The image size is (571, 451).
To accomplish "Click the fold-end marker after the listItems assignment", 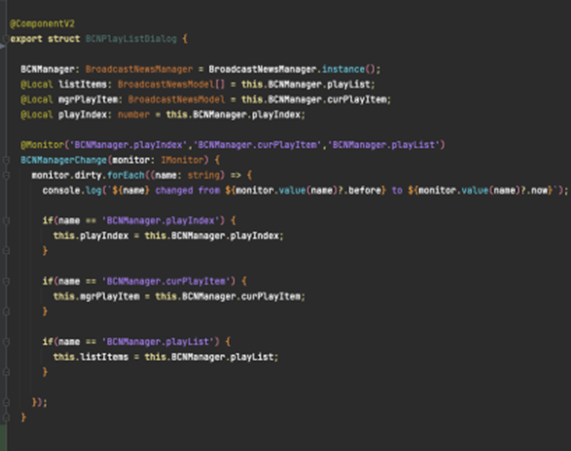I will 6,372.
